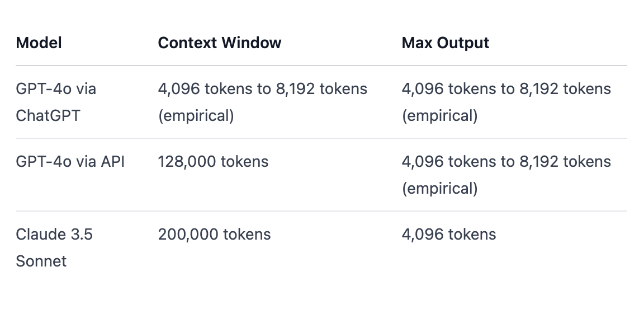Screen dimensions: 644x318
Task: Click "(empirical)" in the ChatGPT context window cell
Action: click(196, 116)
